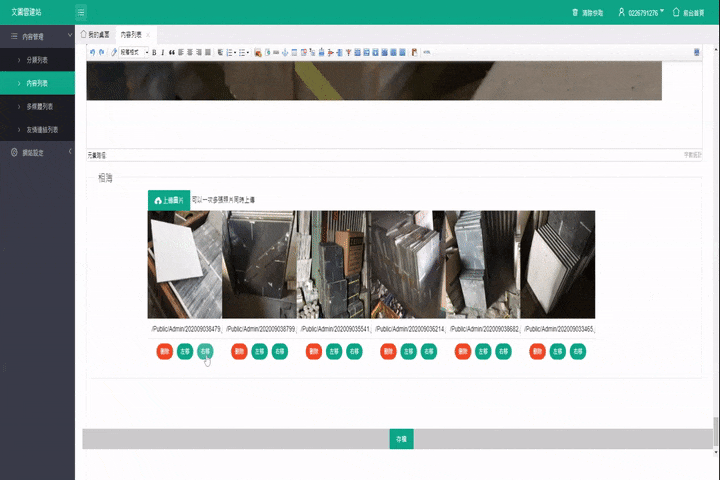Move image 035541 to the right

click(x=354, y=351)
